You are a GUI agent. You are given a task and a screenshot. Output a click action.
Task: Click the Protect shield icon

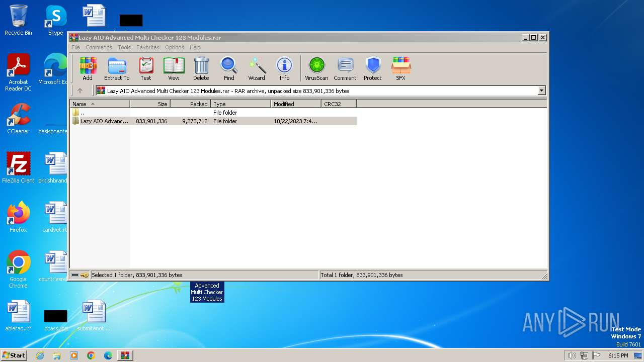tap(373, 69)
